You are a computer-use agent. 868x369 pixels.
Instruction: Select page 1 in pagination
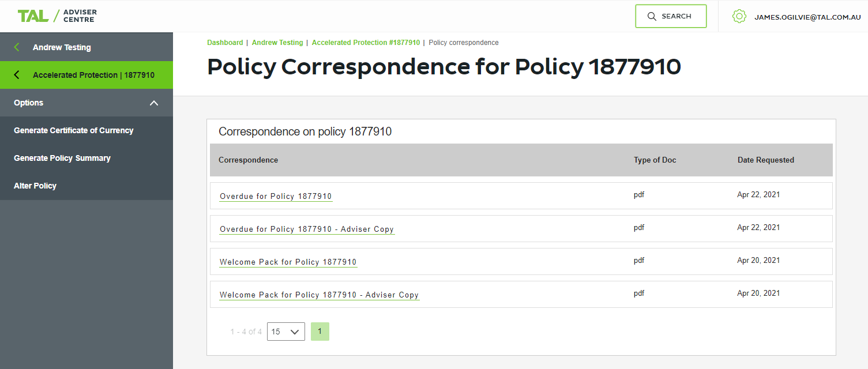click(320, 332)
